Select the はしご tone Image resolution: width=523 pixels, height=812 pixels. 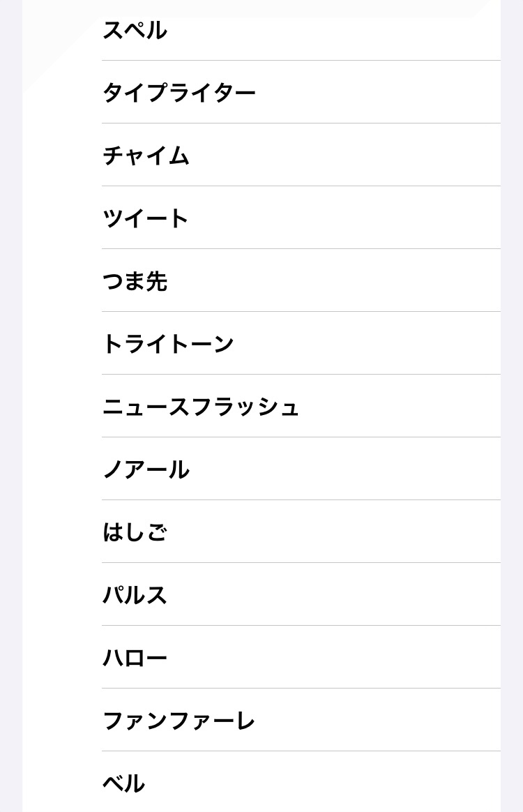point(135,532)
